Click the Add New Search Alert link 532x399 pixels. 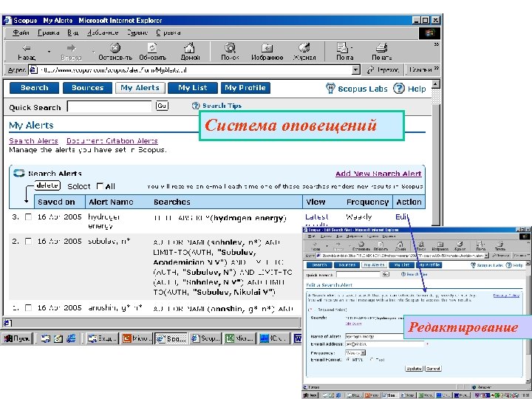click(378, 174)
